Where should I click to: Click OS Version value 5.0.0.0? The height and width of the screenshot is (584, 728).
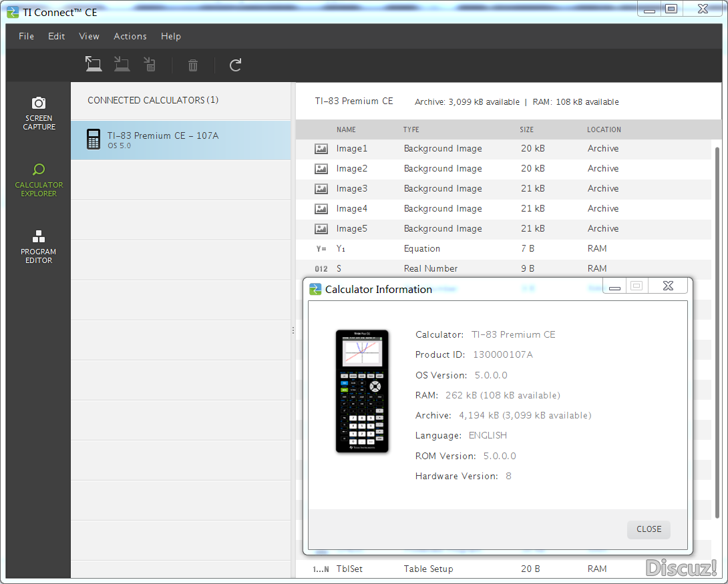491,375
